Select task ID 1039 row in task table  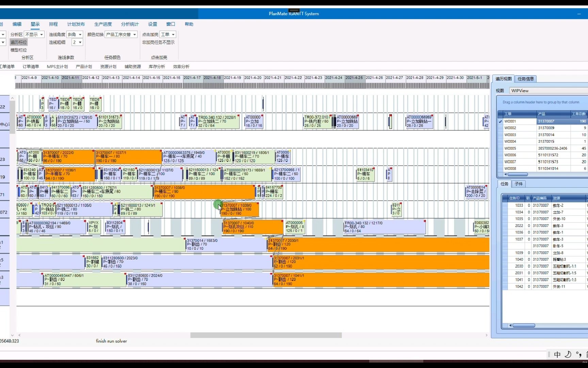point(545,253)
